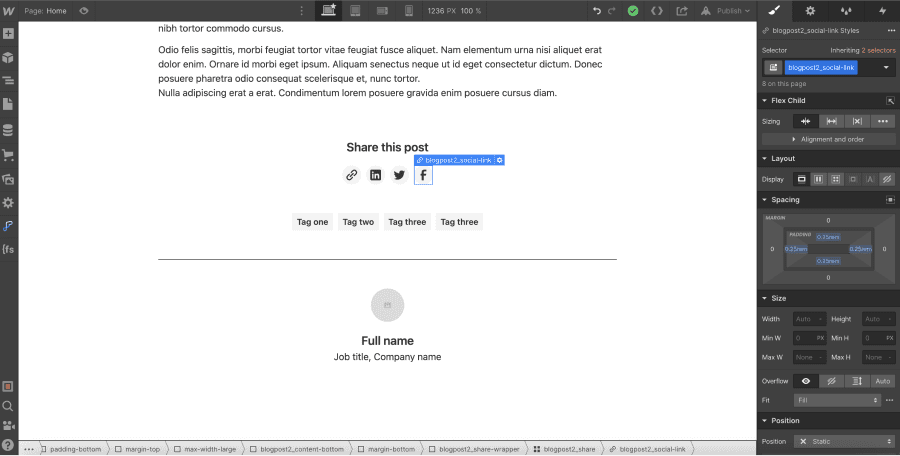This screenshot has height=456, width=900.
Task: Click the Flex Child select-parent arrow icon
Action: [890, 101]
